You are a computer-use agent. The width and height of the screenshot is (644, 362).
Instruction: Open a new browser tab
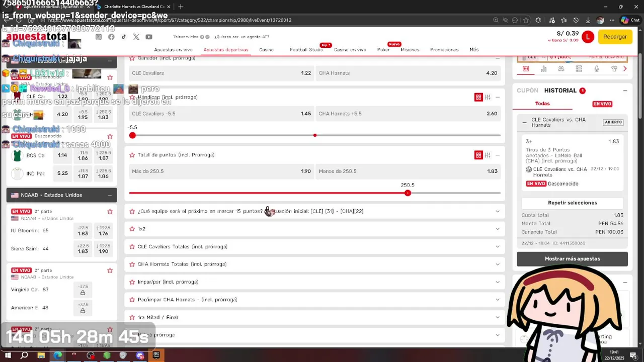(x=181, y=7)
